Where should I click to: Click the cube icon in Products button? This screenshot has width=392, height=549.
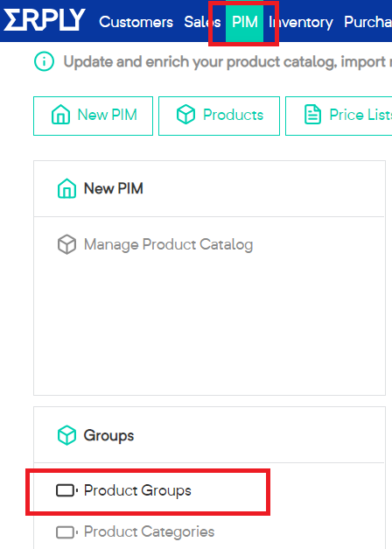pyautogui.click(x=185, y=115)
